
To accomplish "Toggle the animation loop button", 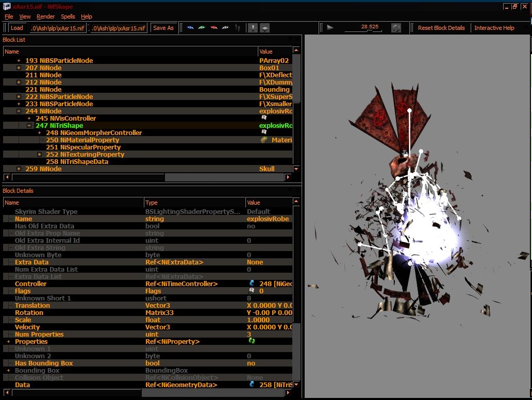I will click(x=396, y=28).
